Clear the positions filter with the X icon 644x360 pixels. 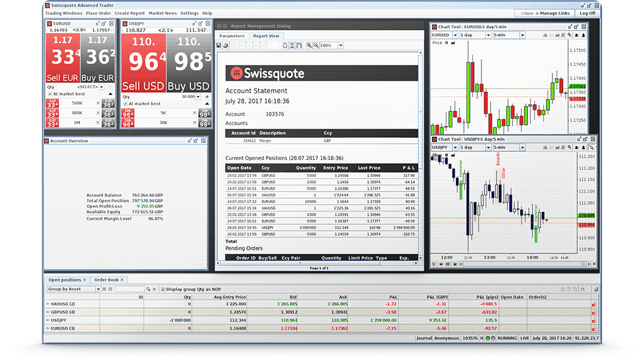(x=154, y=289)
